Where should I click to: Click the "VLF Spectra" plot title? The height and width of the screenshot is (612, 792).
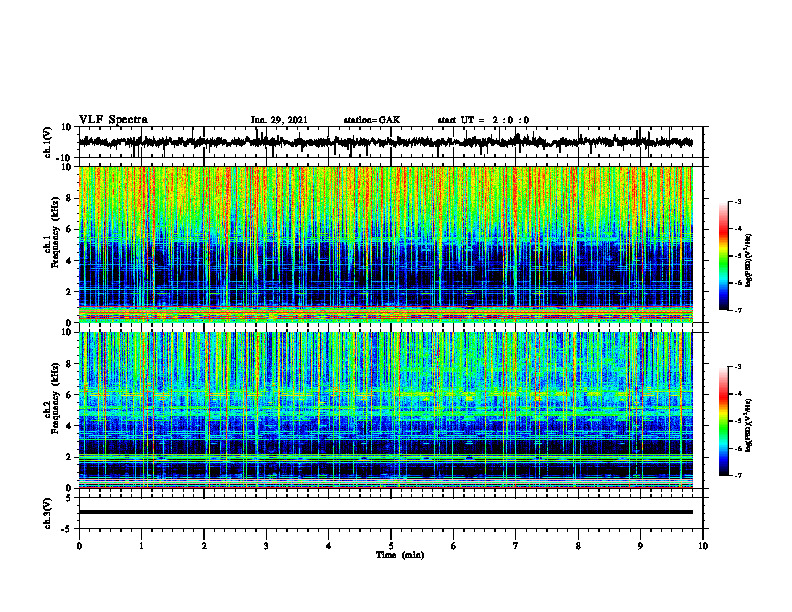pyautogui.click(x=113, y=119)
